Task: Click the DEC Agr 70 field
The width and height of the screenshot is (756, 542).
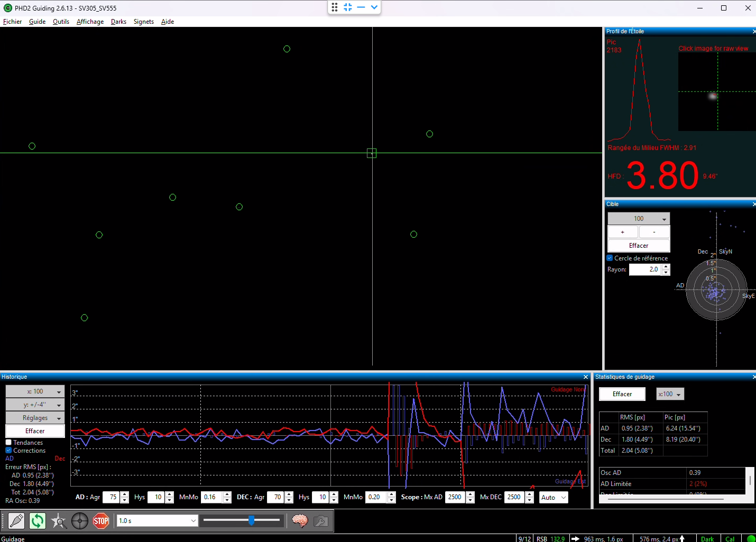Action: [275, 497]
